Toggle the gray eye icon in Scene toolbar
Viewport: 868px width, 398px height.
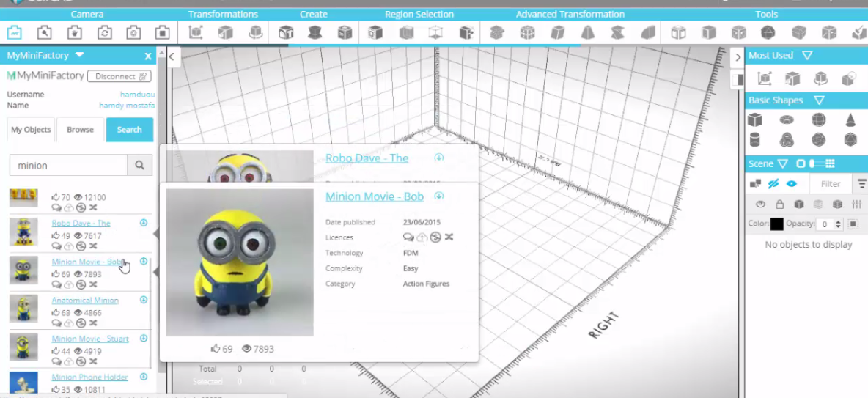[761, 204]
